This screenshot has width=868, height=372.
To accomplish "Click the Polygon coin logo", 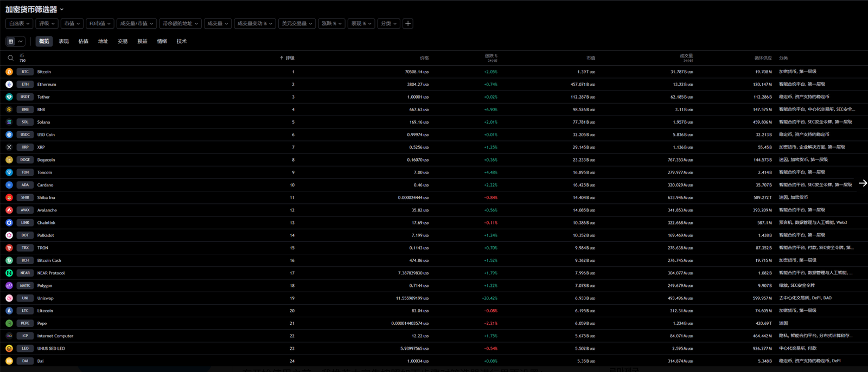I will [x=9, y=286].
